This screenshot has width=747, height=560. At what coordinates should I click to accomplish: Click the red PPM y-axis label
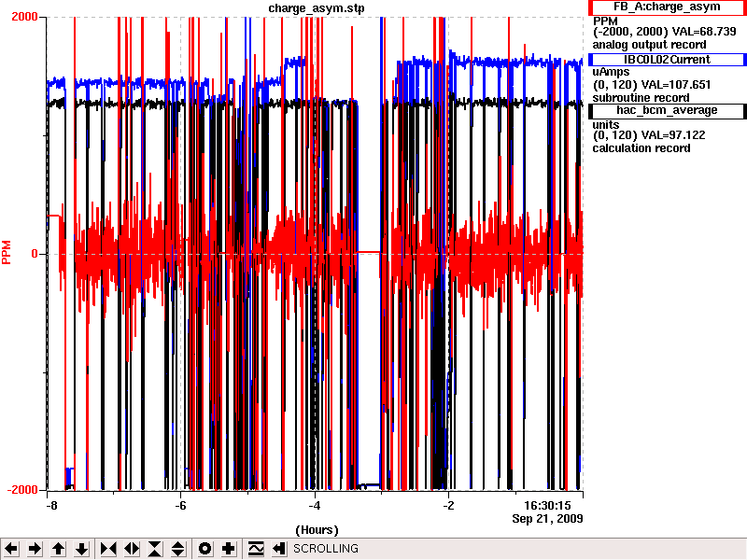coord(7,252)
